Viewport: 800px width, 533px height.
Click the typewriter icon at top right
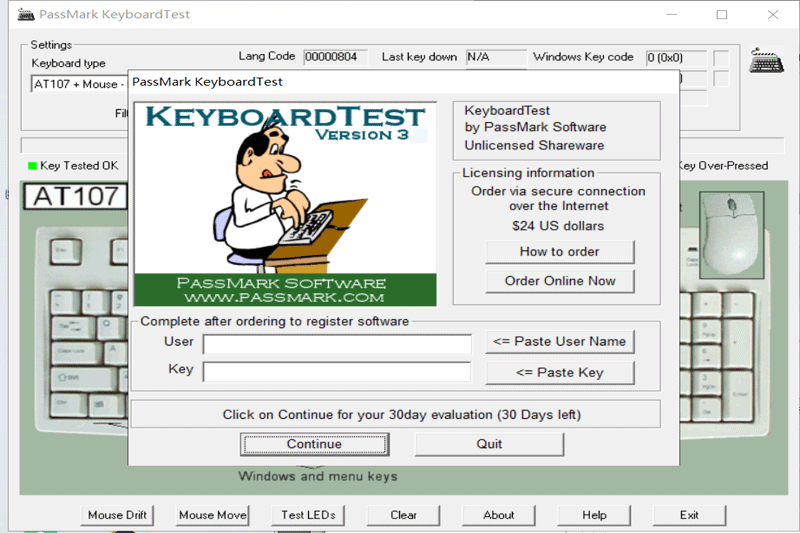766,60
